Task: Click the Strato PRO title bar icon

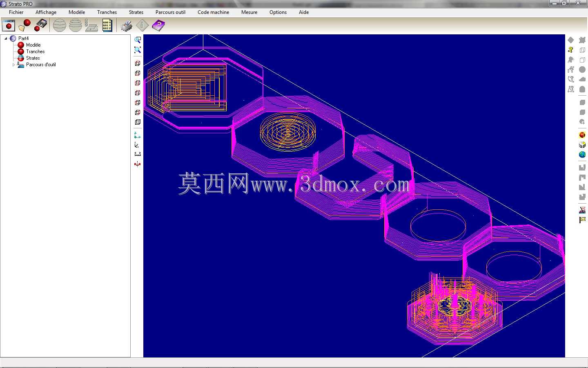Action: click(4, 4)
